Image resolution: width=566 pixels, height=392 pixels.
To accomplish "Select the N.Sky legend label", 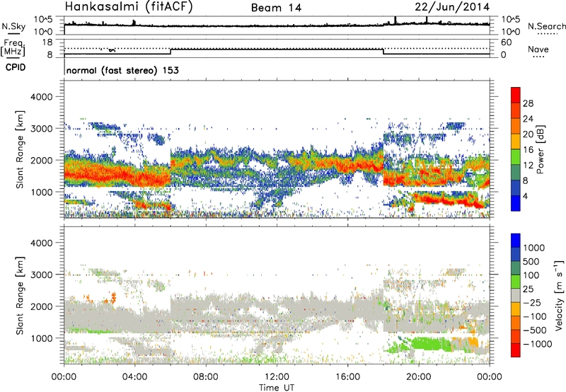I will [13, 26].
